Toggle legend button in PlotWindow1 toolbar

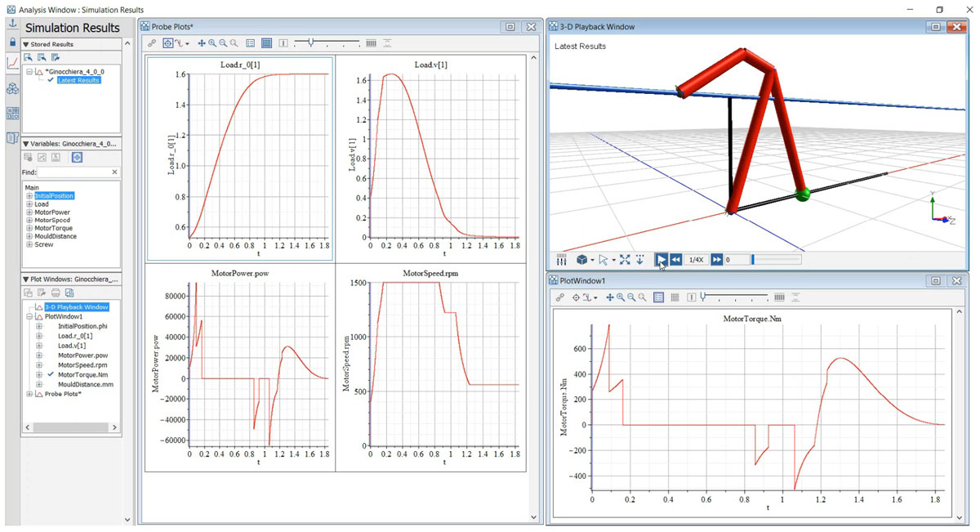[x=659, y=297]
